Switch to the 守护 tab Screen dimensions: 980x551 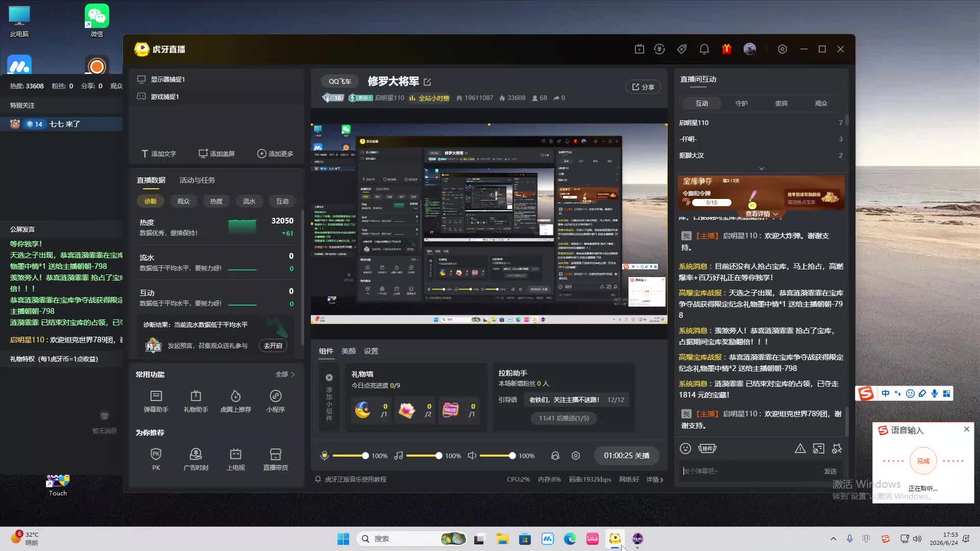click(742, 103)
